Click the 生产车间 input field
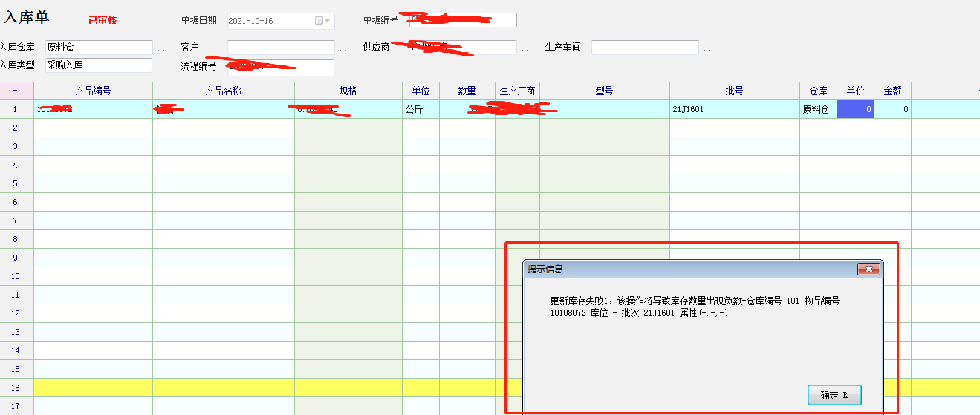The width and height of the screenshot is (980, 415). [645, 48]
